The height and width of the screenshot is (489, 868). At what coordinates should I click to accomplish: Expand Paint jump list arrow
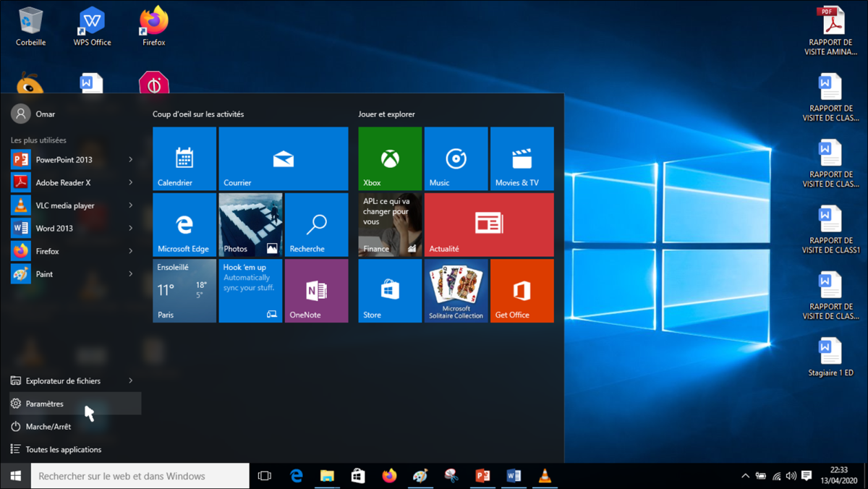point(131,274)
